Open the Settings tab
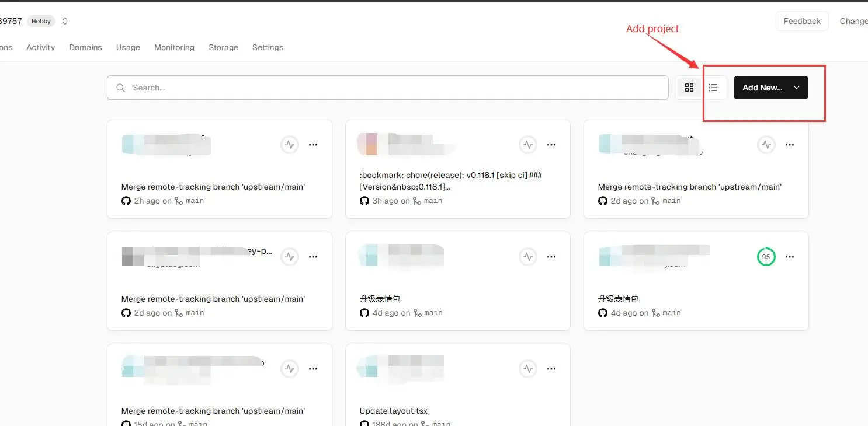 pyautogui.click(x=268, y=47)
